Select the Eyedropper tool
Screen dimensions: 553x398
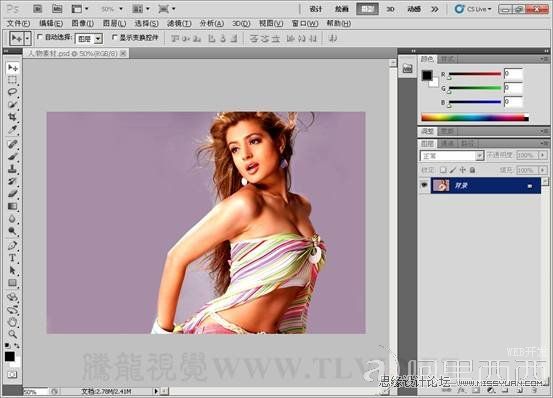(13, 129)
